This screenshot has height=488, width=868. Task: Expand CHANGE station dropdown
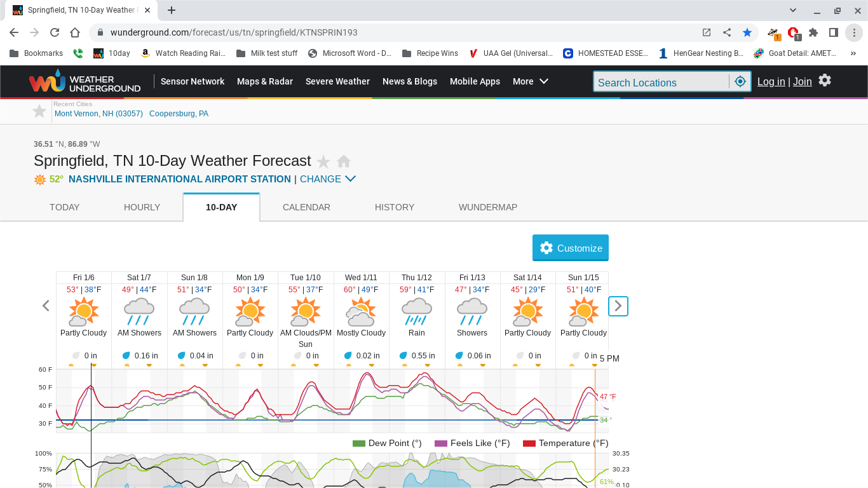click(328, 179)
